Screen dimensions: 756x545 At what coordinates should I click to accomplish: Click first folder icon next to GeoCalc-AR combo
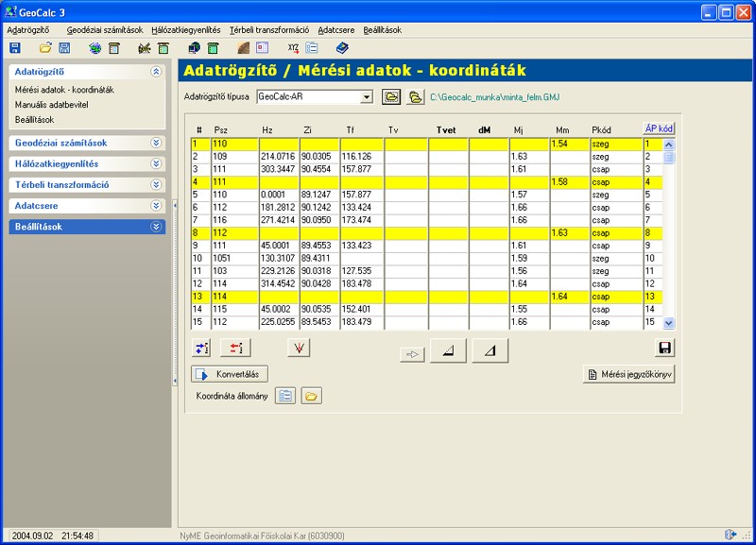pos(391,97)
